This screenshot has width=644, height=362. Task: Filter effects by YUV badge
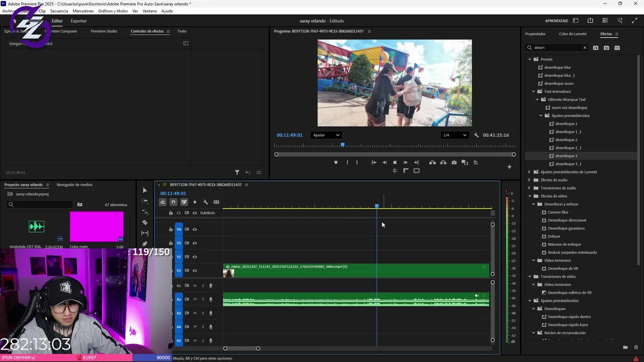pos(617,48)
